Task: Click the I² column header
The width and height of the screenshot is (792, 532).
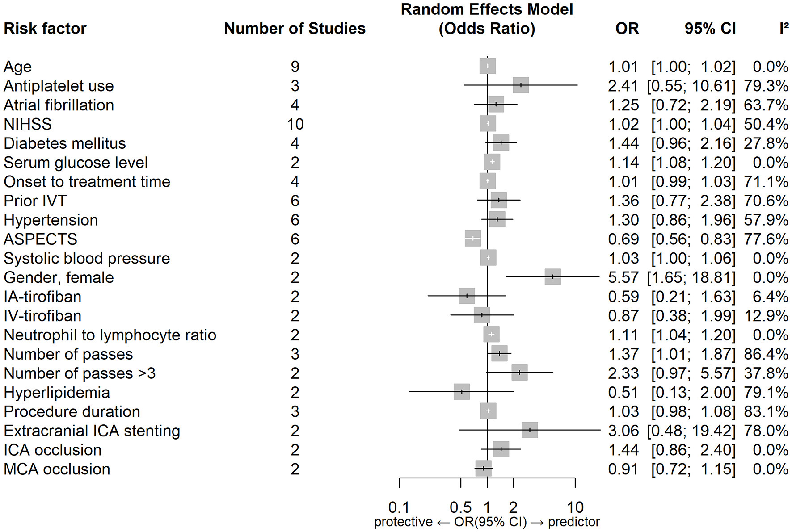Action: pos(784,29)
